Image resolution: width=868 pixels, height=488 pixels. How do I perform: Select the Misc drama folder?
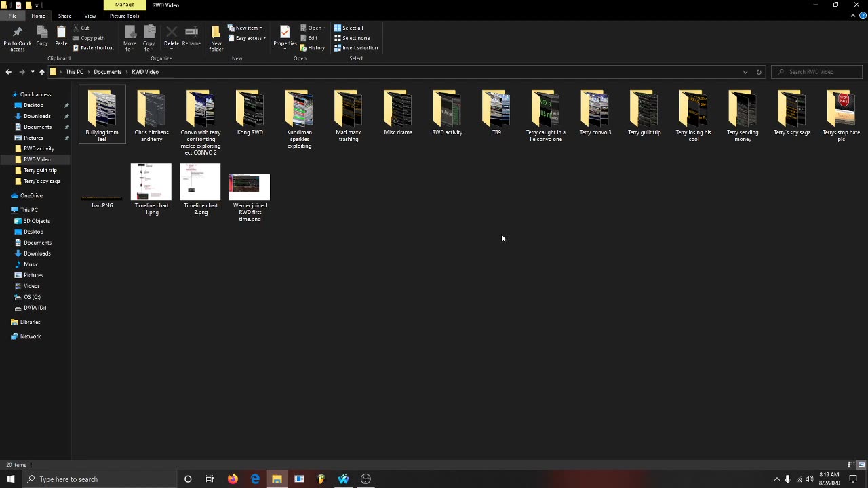[x=398, y=112]
